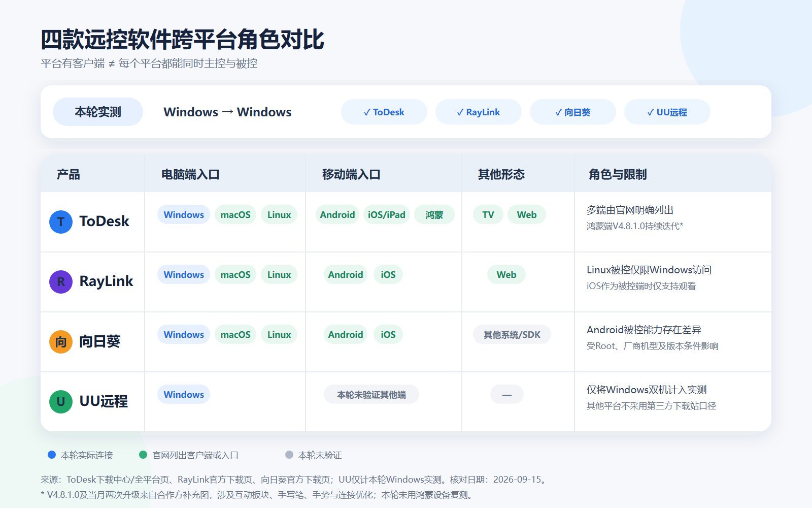Click the blue ToDesk T logo icon

(61, 222)
